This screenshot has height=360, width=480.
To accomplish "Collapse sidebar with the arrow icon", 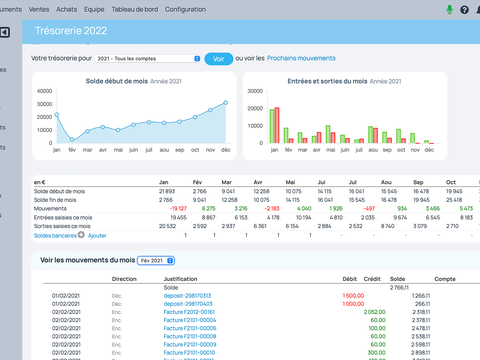I will (x=5, y=32).
